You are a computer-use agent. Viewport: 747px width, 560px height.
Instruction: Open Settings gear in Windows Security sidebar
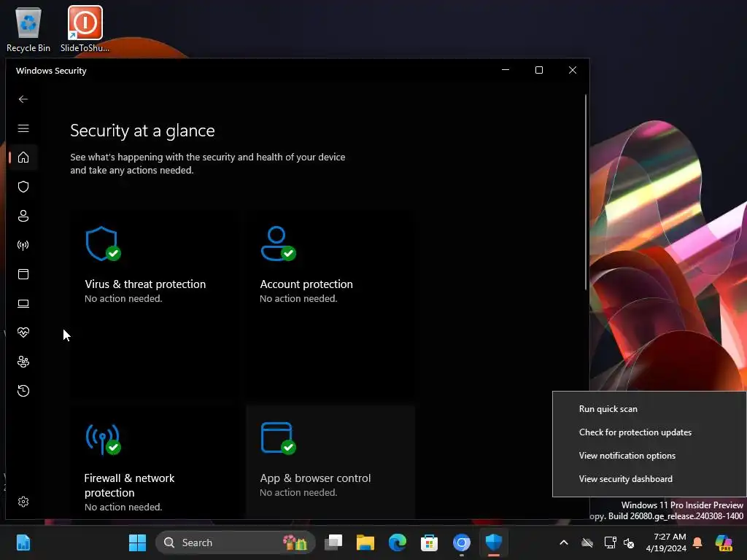coord(23,502)
